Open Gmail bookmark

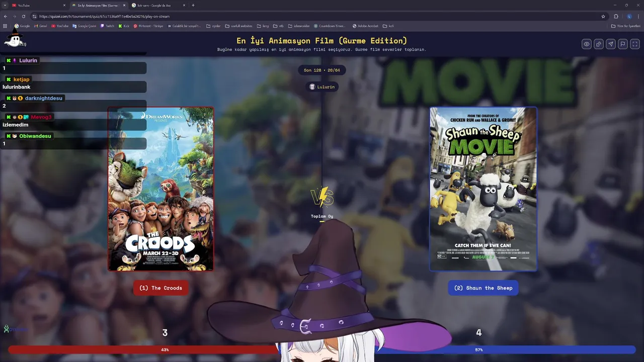click(40, 26)
